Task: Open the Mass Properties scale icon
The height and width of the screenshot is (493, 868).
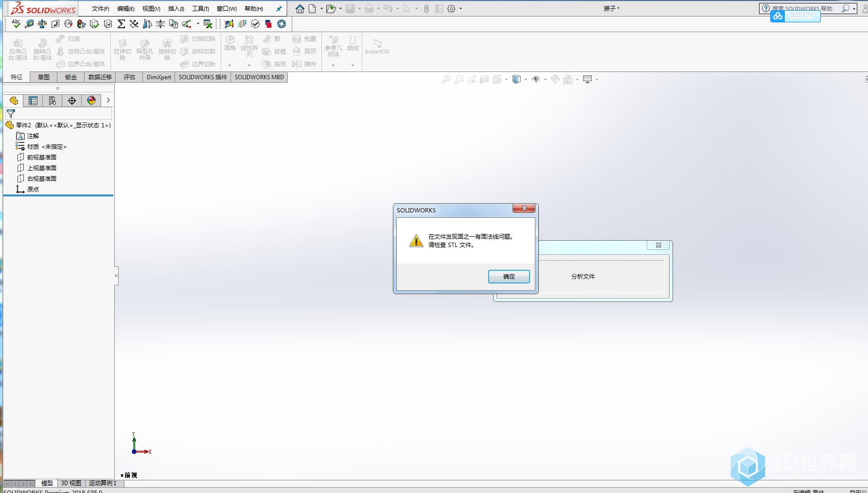Action: [x=42, y=24]
